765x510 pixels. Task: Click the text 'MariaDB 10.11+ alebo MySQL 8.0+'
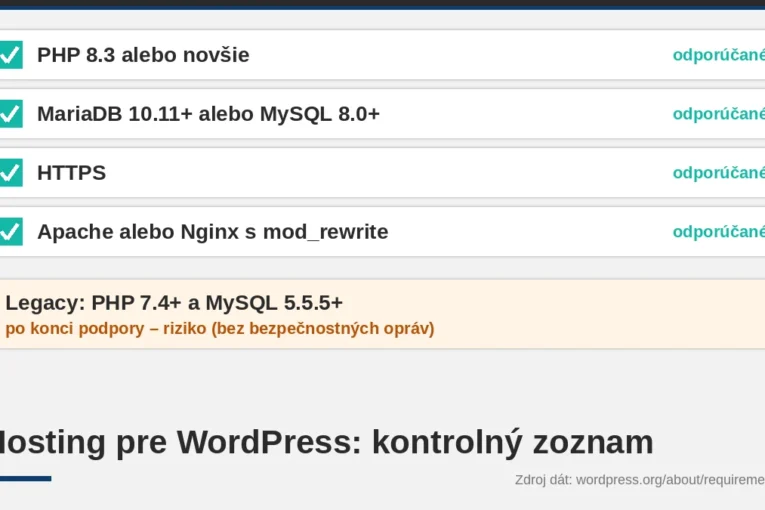[x=208, y=114]
